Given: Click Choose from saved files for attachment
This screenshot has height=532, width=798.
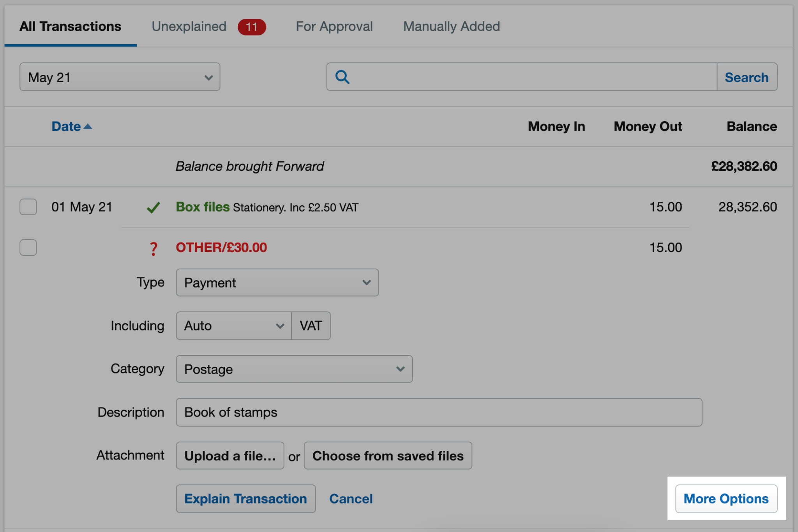Looking at the screenshot, I should pyautogui.click(x=388, y=456).
